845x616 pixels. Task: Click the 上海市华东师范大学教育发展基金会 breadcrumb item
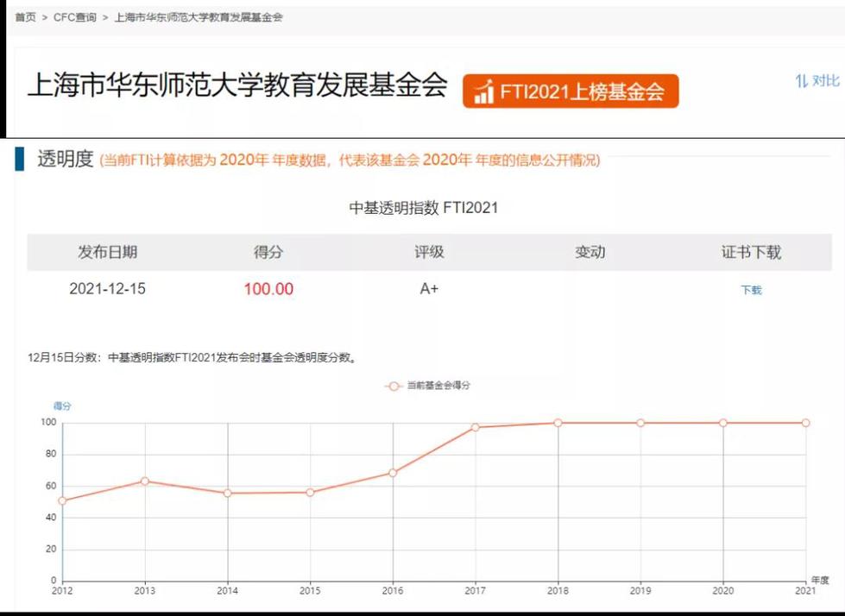point(199,17)
